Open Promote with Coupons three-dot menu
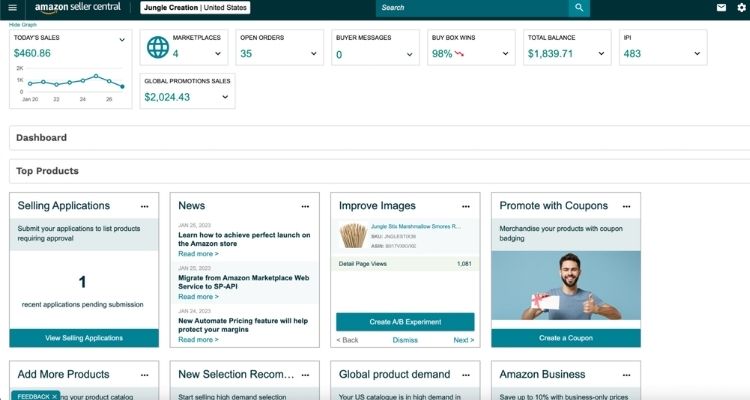750x400 pixels. point(627,206)
